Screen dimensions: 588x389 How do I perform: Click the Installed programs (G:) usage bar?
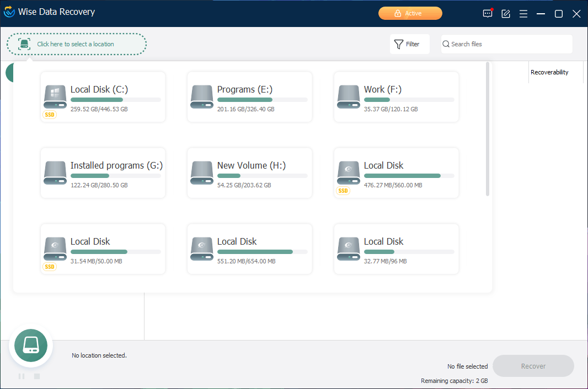(115, 176)
